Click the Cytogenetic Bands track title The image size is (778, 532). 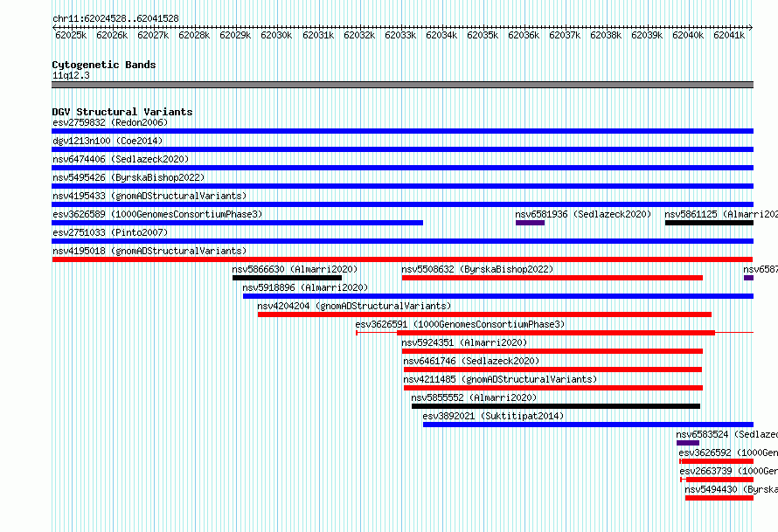pos(104,65)
